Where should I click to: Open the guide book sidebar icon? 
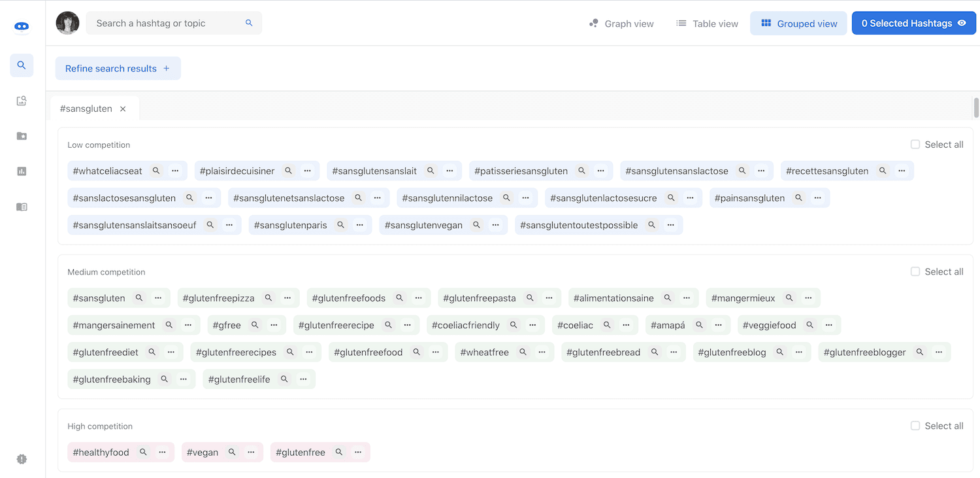tap(22, 207)
